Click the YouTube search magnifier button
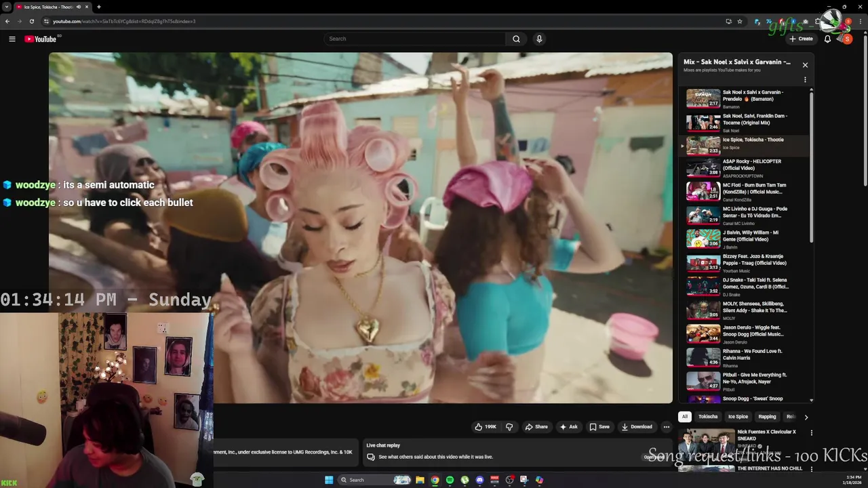This screenshot has width=868, height=488. coord(516,39)
